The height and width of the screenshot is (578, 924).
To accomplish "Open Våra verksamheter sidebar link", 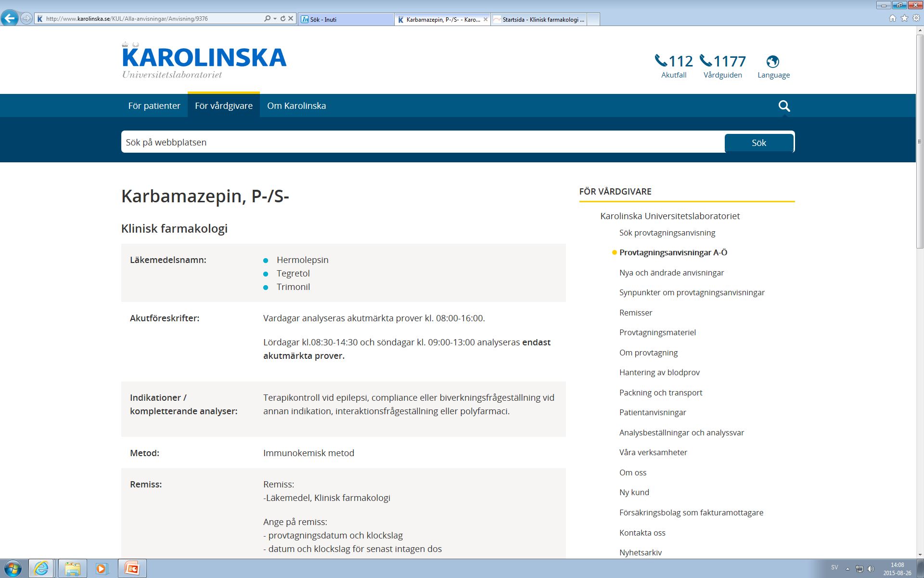I will 653,452.
